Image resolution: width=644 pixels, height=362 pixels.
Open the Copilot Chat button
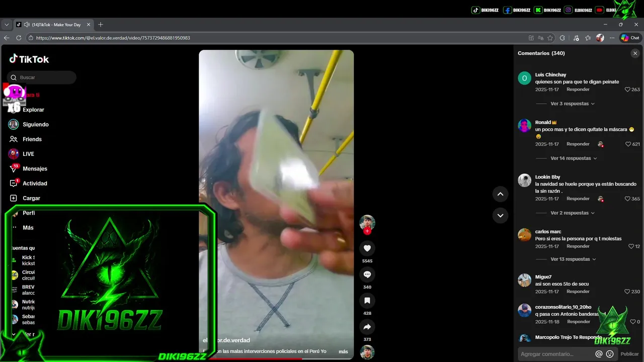[x=630, y=38]
